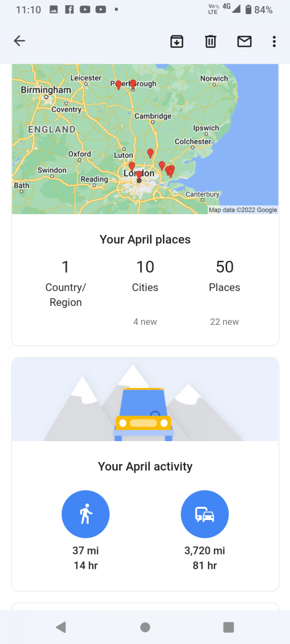Open the April places map image
290x644 pixels.
pos(145,139)
